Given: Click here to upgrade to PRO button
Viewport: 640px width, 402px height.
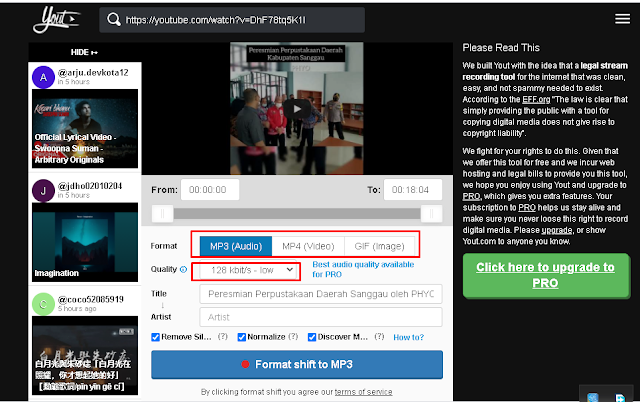Looking at the screenshot, I should tap(546, 275).
